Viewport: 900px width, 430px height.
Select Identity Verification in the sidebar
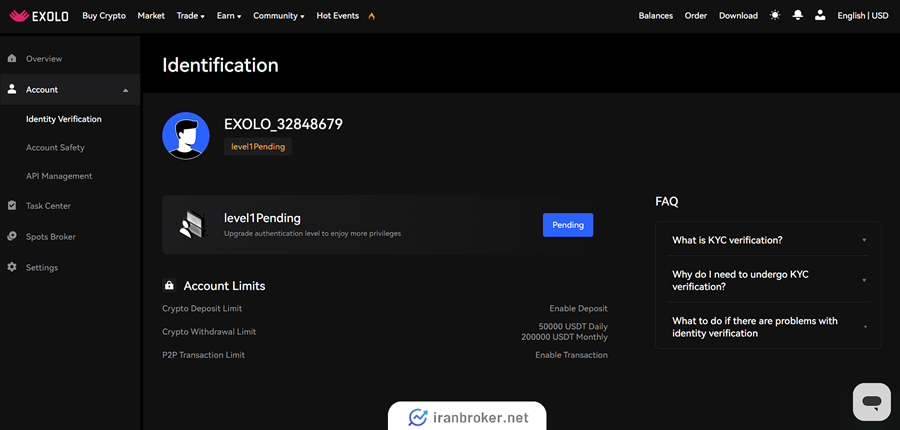tap(64, 119)
